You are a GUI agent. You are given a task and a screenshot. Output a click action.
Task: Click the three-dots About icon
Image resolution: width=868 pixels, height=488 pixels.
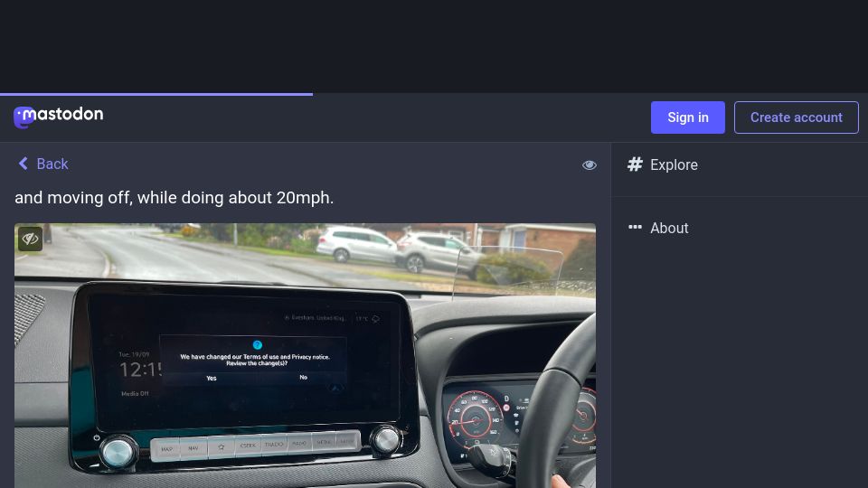click(x=635, y=228)
